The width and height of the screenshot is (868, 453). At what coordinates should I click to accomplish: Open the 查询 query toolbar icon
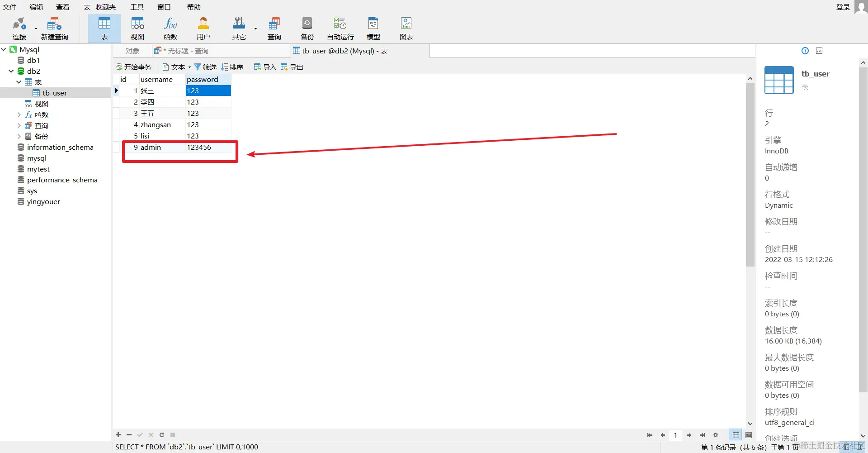[x=274, y=28]
